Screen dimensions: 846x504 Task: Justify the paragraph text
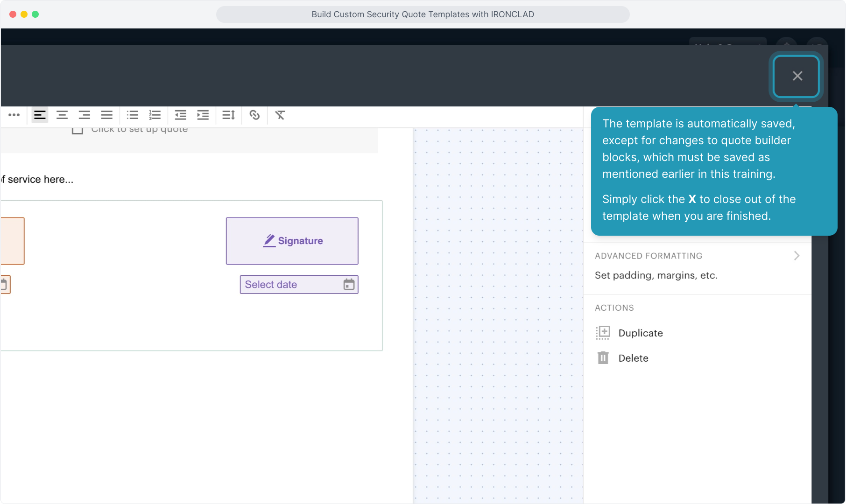(107, 115)
